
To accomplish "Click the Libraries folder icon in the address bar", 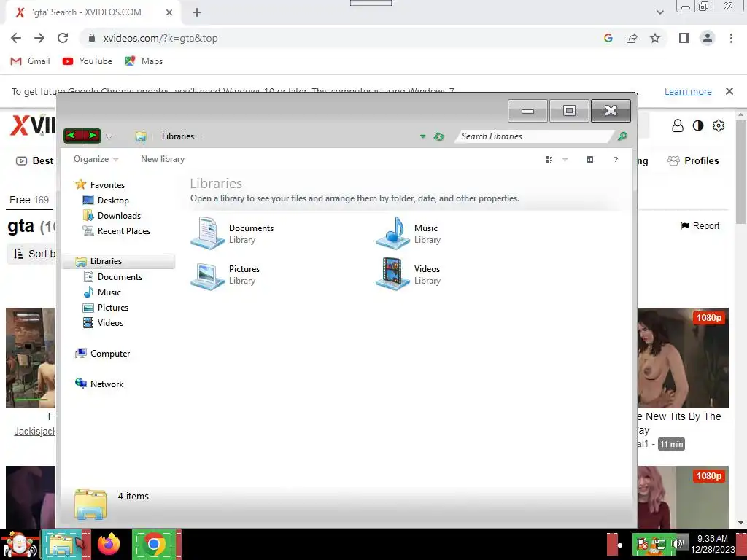I will coord(141,136).
